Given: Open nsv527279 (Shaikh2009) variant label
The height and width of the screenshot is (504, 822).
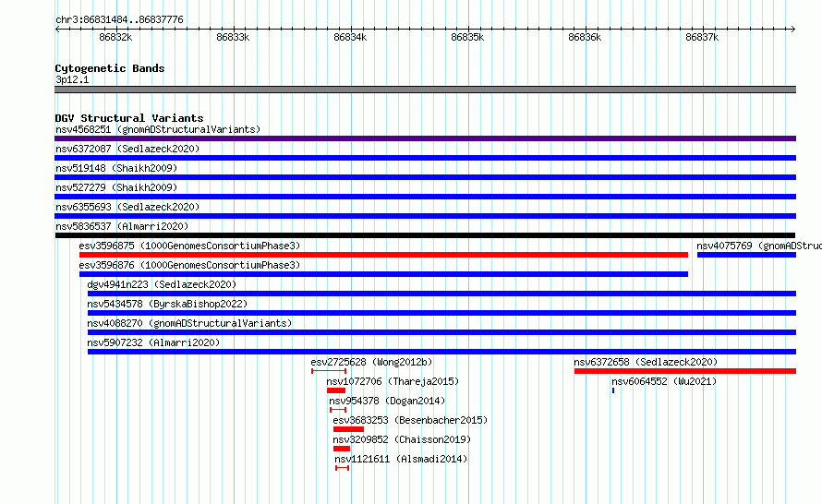Looking at the screenshot, I should click(x=116, y=187).
